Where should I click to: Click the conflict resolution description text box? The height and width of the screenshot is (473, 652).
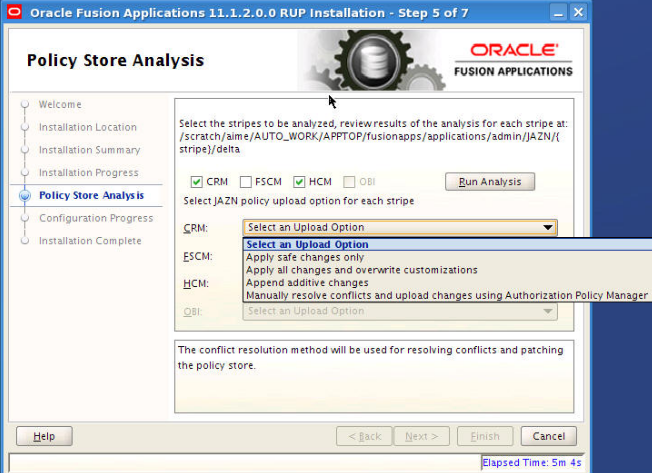tap(374, 377)
